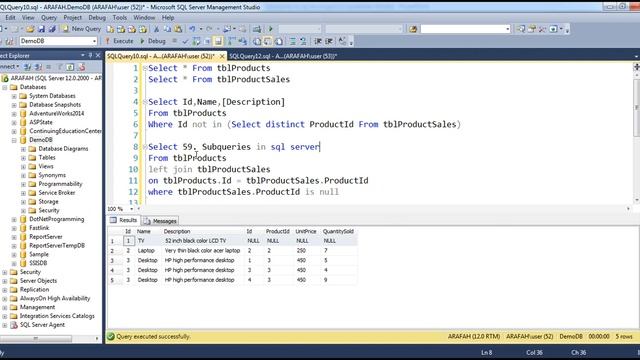Expand the Security node under ARAFAH server
The image size is (640, 360).
pos(4,272)
